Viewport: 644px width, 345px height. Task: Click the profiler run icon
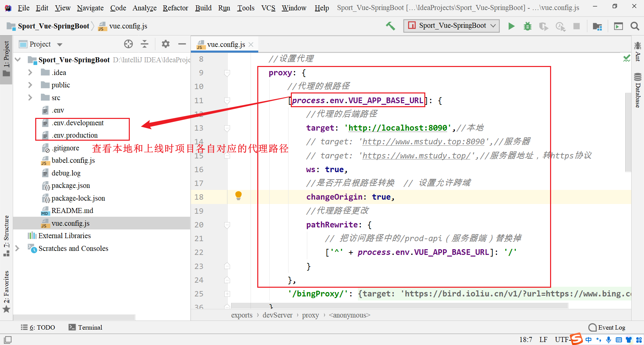click(560, 26)
